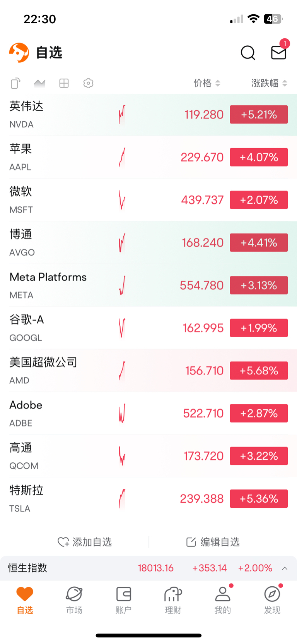Open the Meta Platforms stock row
Screen dimensions: 297x644
(148, 285)
